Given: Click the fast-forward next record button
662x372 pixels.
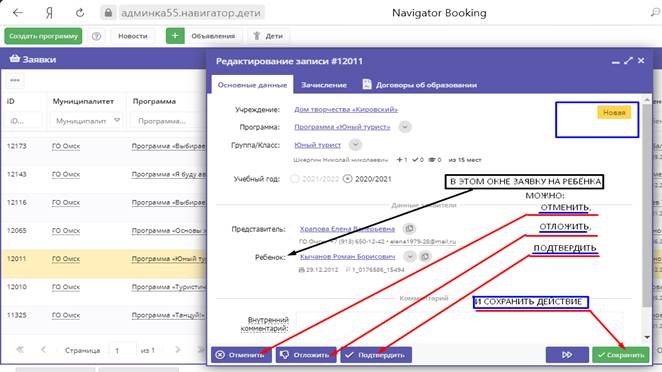Looking at the screenshot, I should 567,355.
